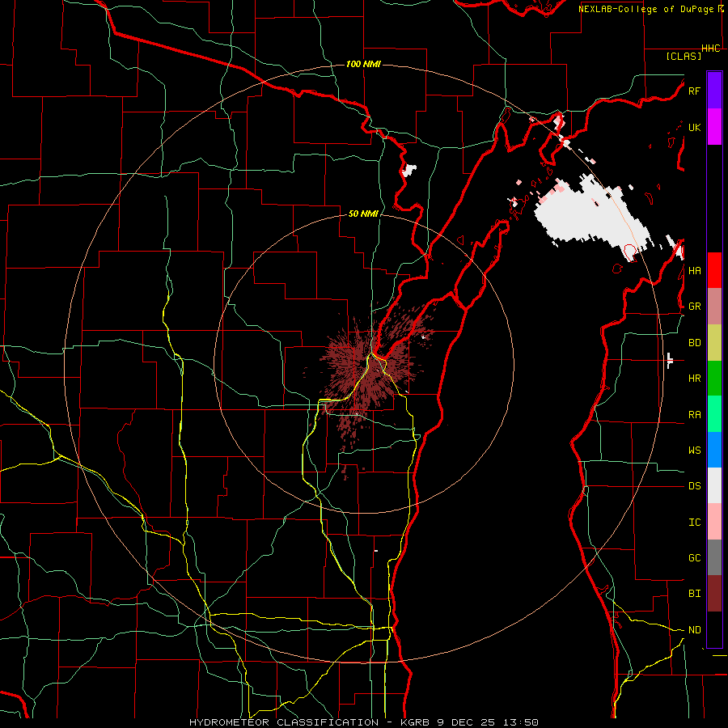Click the 50 NMI range ring label
This screenshot has height=728, width=728.
tap(363, 214)
